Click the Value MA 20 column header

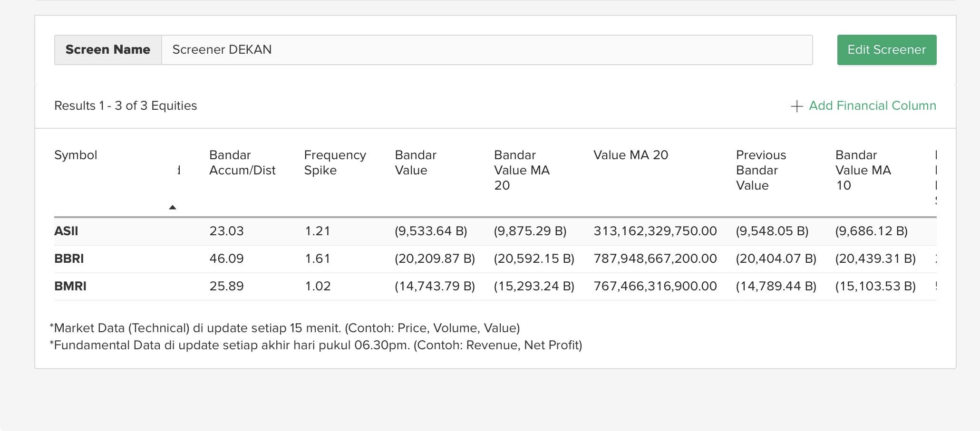point(631,155)
